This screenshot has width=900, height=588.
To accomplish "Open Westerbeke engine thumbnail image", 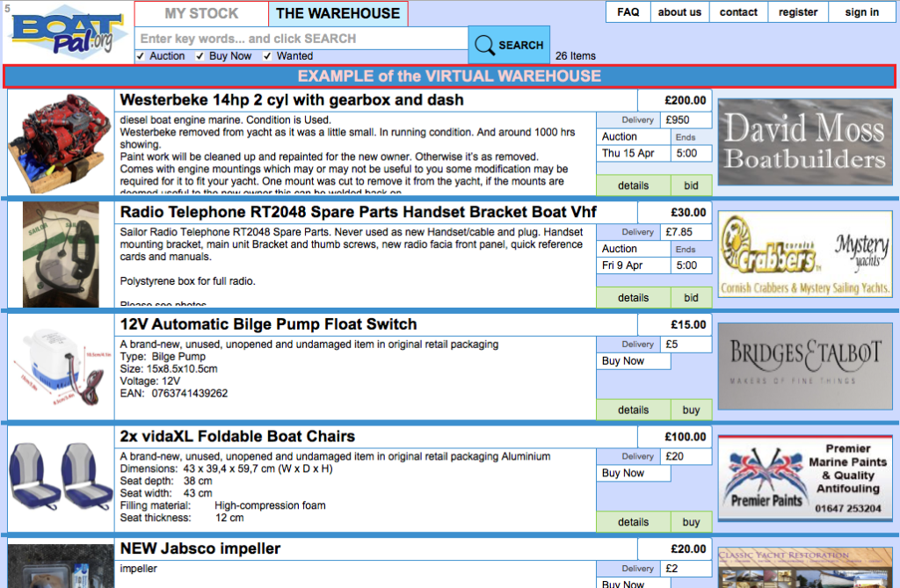I will click(61, 143).
